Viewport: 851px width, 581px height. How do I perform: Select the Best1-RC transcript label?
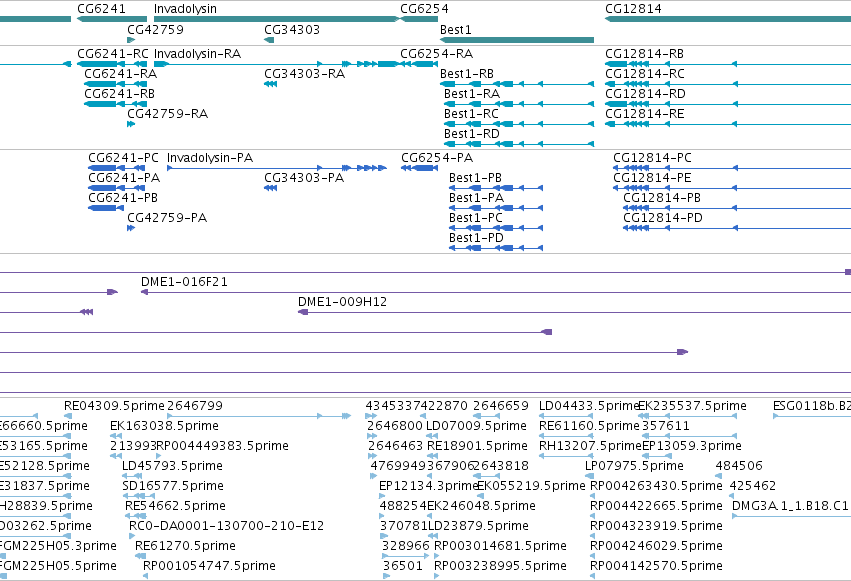pos(471,113)
